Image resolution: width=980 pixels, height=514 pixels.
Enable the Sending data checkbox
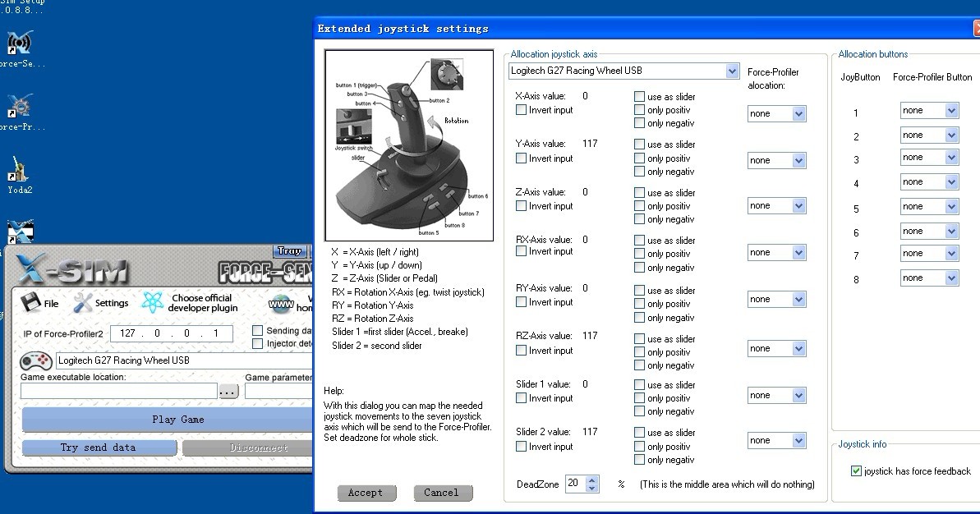click(x=257, y=330)
